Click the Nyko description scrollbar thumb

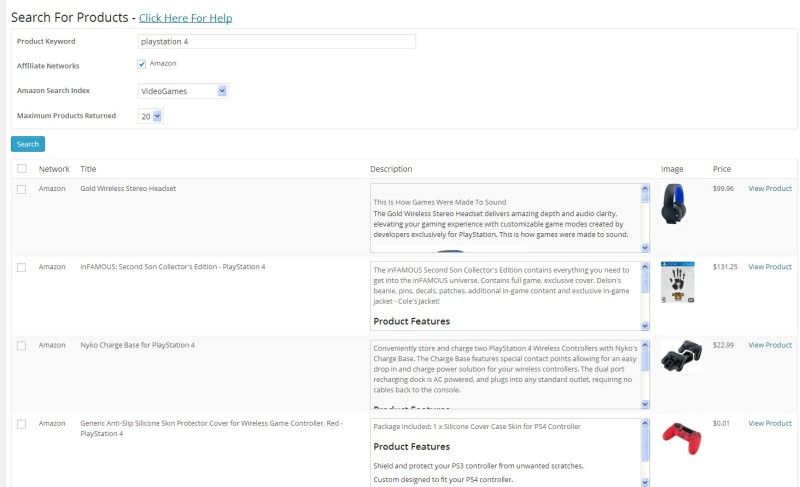[x=645, y=361]
